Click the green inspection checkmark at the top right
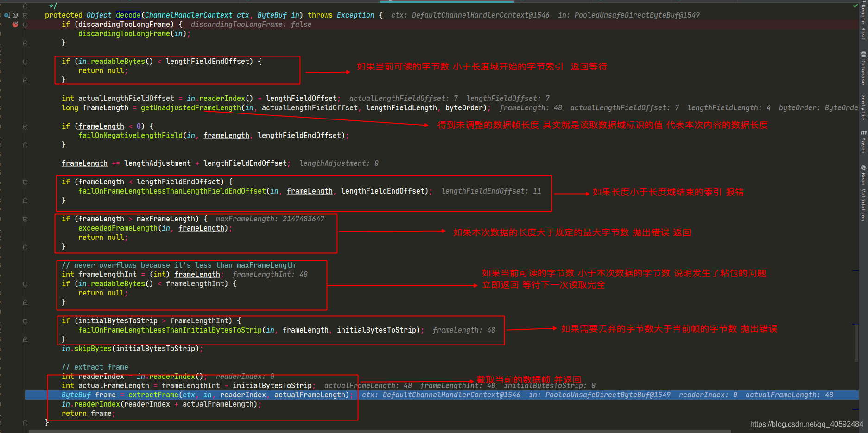The height and width of the screenshot is (433, 868). [855, 6]
